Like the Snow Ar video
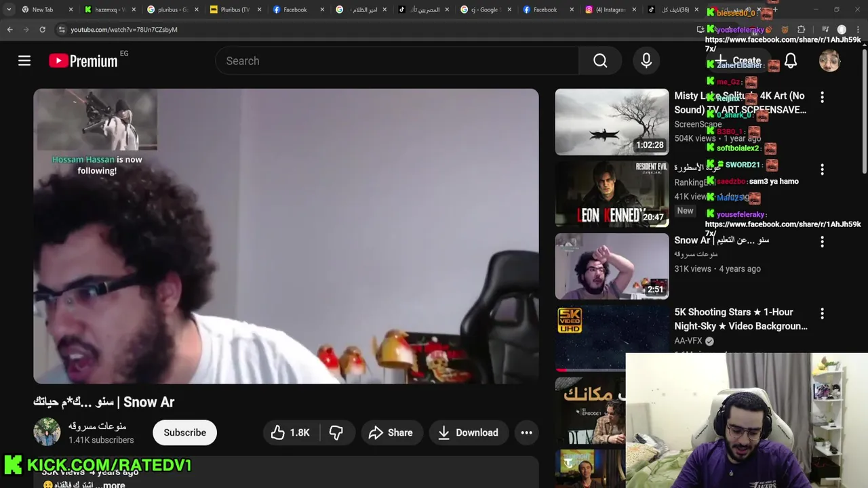Viewport: 868px width, 488px height. [x=290, y=432]
